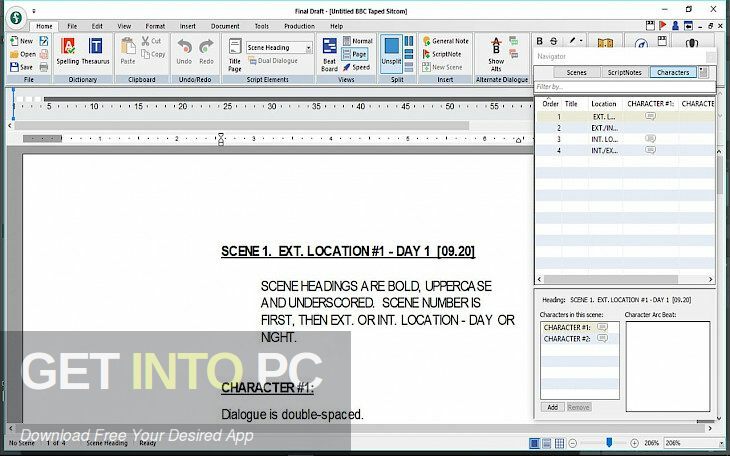Open a file with the Open icon
Image resolution: width=730 pixels, height=456 pixels.
(x=14, y=54)
